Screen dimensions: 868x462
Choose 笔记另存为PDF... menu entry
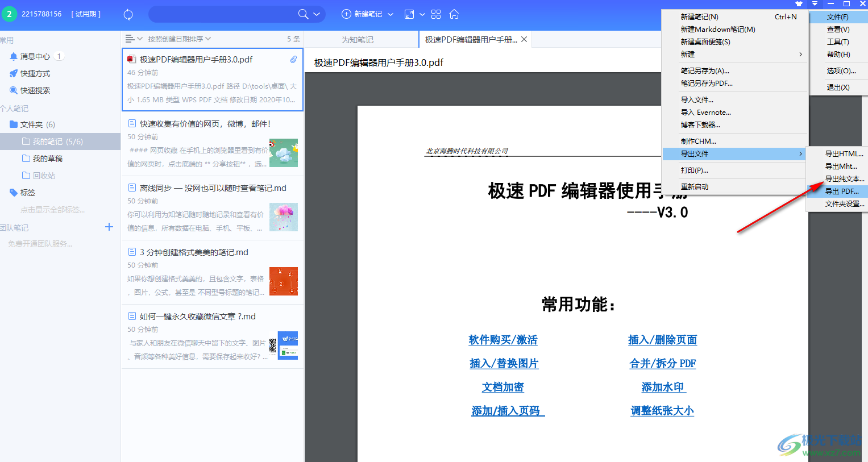point(735,84)
